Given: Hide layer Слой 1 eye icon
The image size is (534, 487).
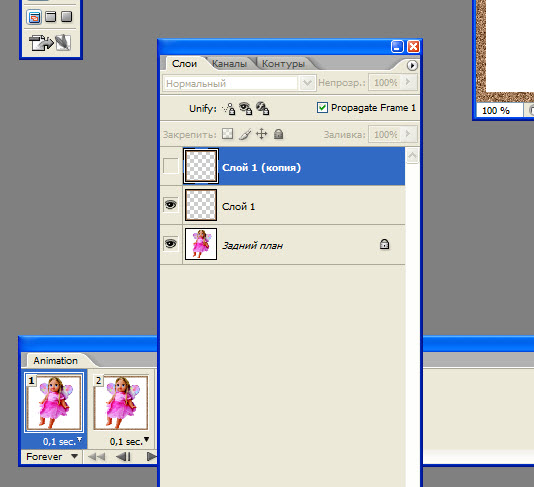Looking at the screenshot, I should (x=171, y=205).
